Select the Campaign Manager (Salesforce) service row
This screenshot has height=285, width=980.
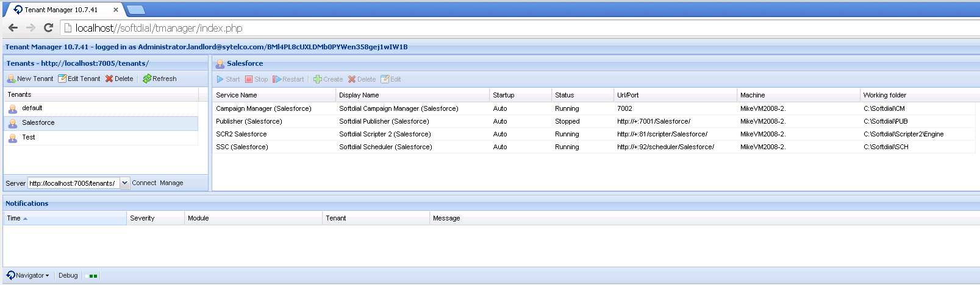[x=594, y=108]
